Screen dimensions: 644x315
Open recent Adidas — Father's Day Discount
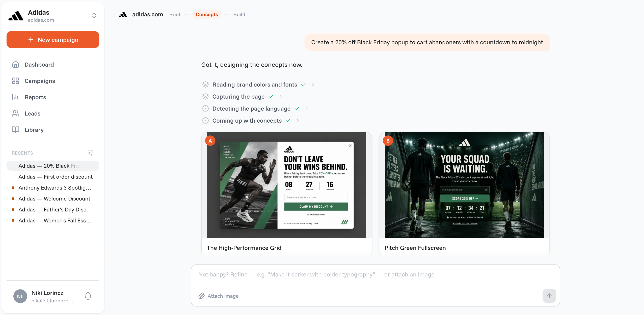(53, 210)
